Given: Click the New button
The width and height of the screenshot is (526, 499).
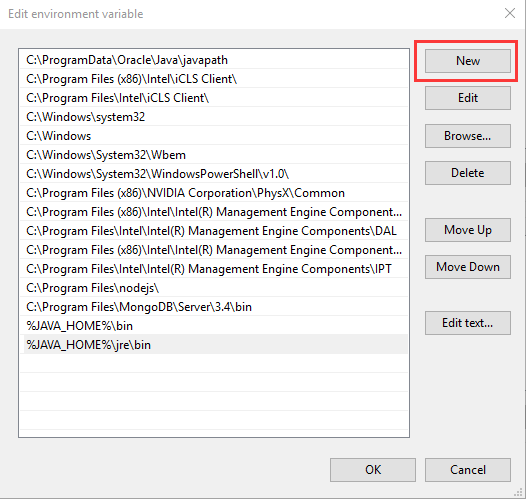Looking at the screenshot, I should point(468,61).
